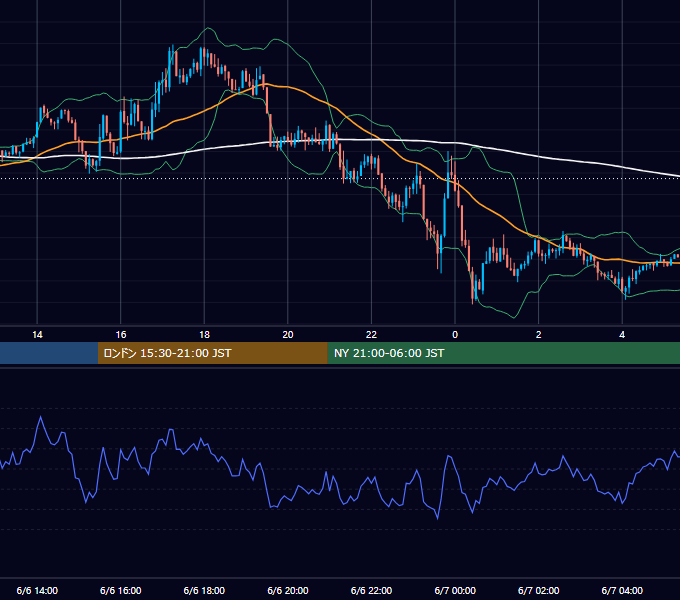Select the blue session bar before London

49,353
